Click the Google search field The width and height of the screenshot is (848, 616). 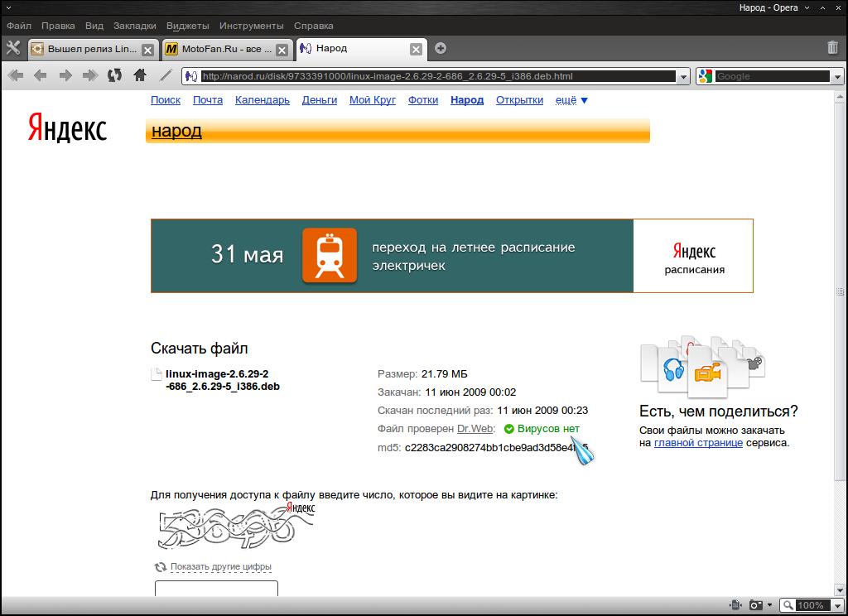[x=773, y=76]
